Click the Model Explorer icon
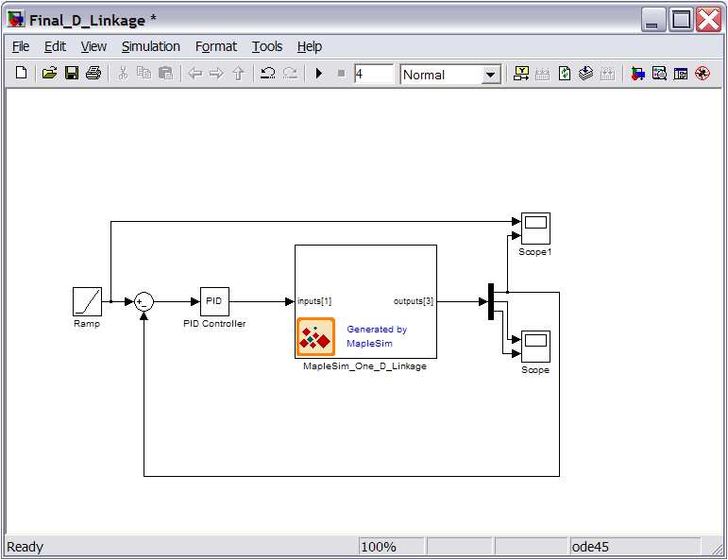The height and width of the screenshot is (560, 728). click(x=659, y=74)
